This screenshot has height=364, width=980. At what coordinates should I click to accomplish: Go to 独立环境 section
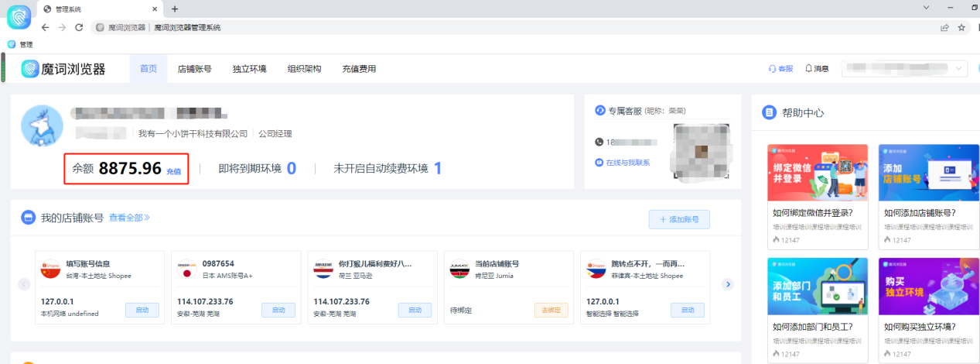click(249, 69)
